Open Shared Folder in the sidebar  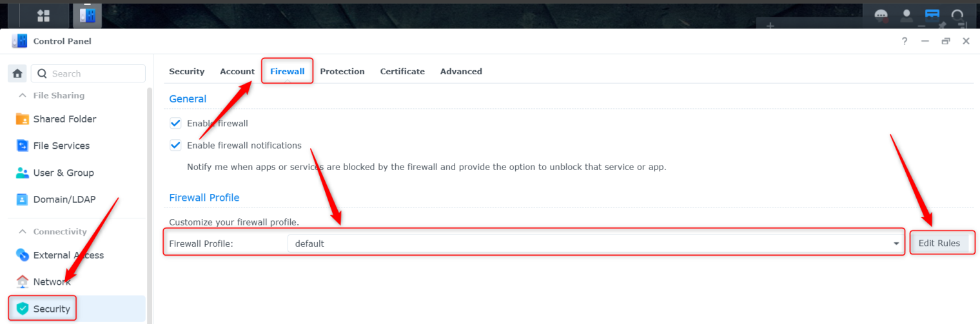point(64,119)
